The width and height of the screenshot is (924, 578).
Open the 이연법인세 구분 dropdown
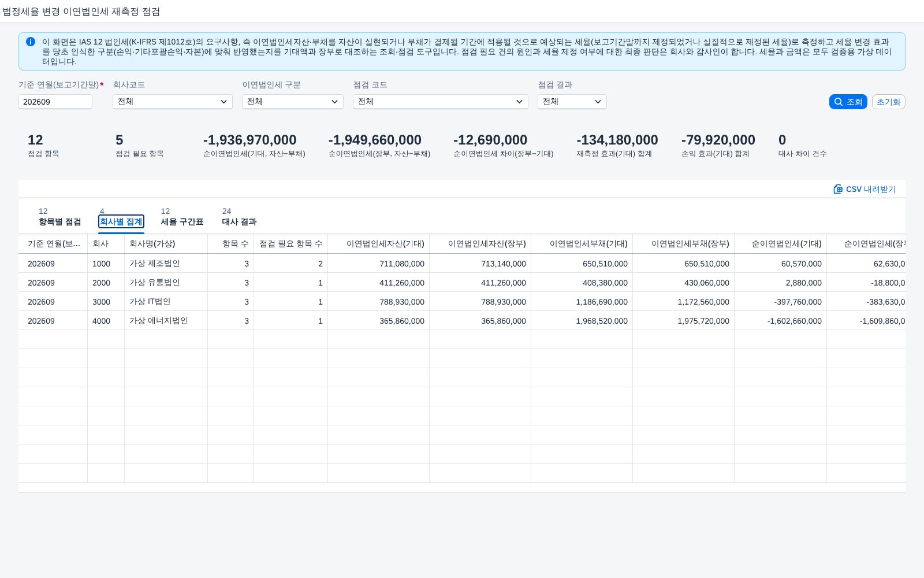click(293, 102)
